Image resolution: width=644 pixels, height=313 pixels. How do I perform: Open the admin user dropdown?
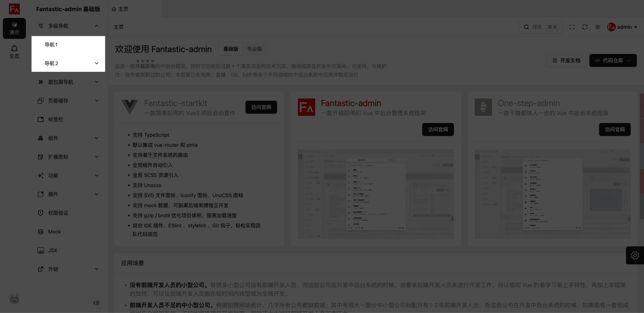coord(622,27)
